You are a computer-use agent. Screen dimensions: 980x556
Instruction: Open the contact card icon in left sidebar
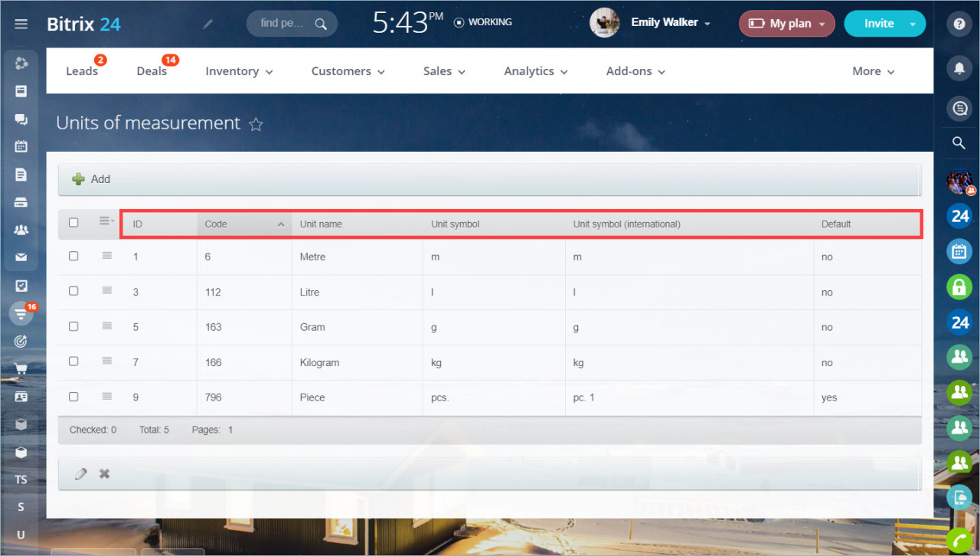[21, 397]
